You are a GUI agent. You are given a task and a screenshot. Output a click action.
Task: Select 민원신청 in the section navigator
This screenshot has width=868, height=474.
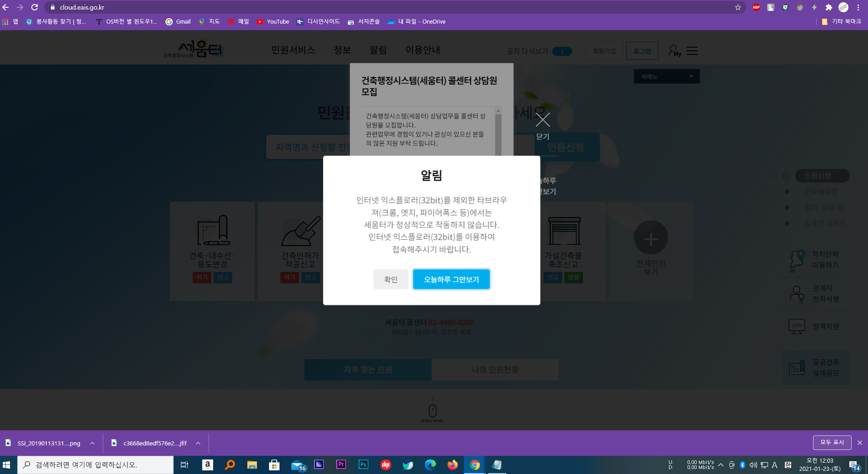tap(822, 176)
